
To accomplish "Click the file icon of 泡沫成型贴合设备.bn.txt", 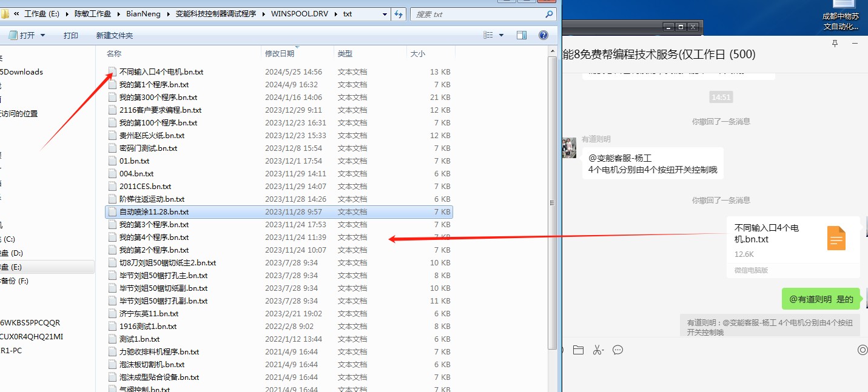I will (x=112, y=377).
